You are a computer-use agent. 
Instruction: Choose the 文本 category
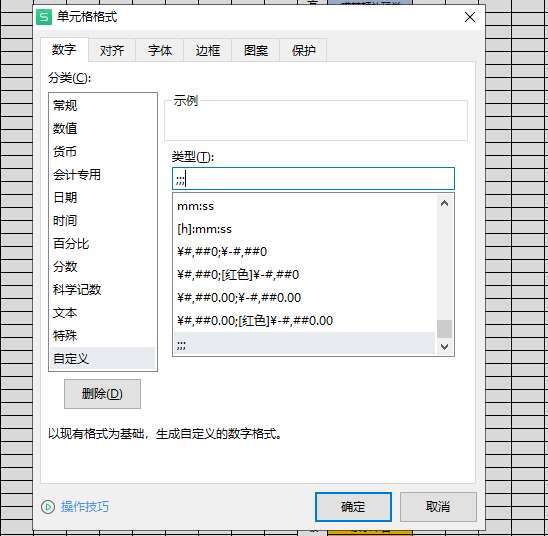click(x=103, y=312)
